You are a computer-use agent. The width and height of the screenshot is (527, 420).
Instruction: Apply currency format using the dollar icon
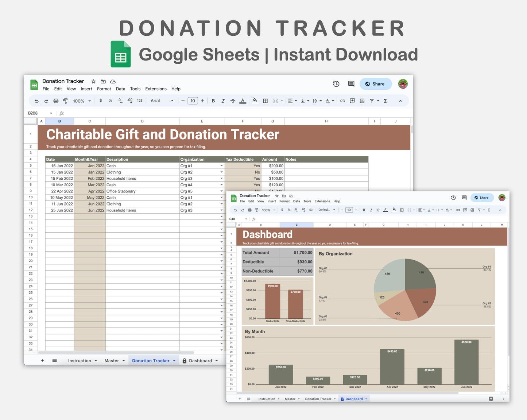pyautogui.click(x=101, y=101)
